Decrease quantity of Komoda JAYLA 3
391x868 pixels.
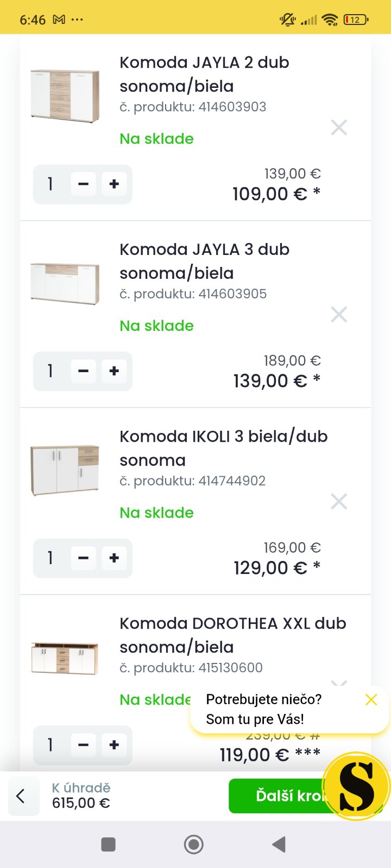coord(84,371)
